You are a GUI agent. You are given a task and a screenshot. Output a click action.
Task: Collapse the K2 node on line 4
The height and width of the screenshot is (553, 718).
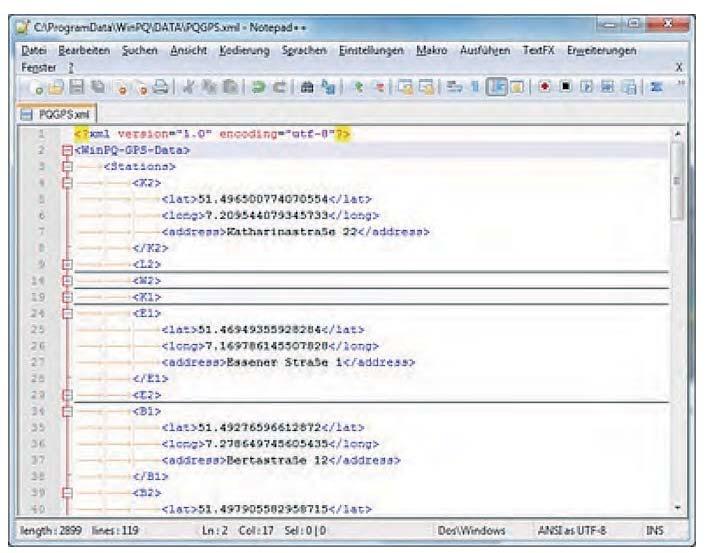pos(67,183)
